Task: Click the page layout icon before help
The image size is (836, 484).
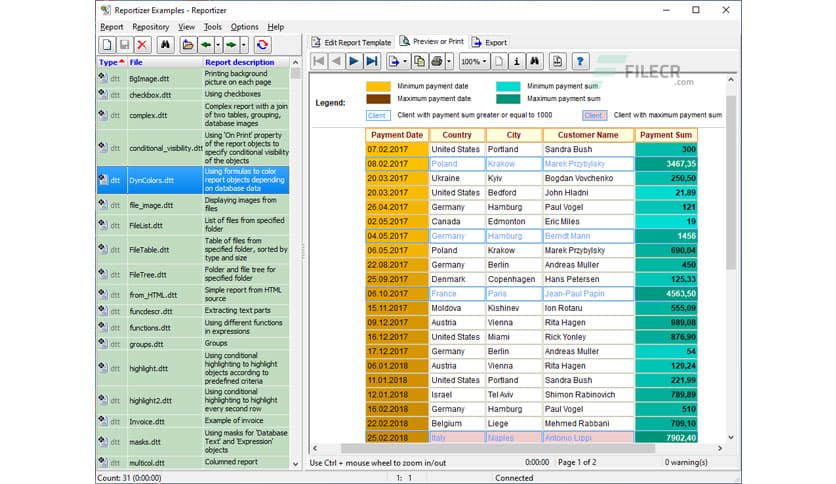Action: [x=557, y=61]
